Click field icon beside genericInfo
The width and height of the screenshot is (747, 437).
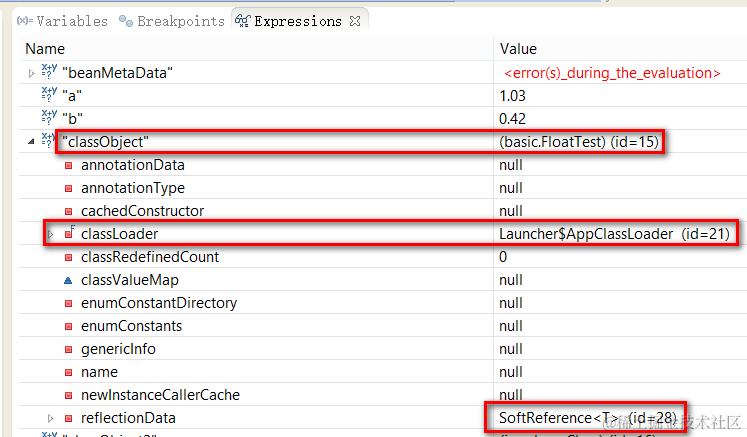tap(69, 349)
